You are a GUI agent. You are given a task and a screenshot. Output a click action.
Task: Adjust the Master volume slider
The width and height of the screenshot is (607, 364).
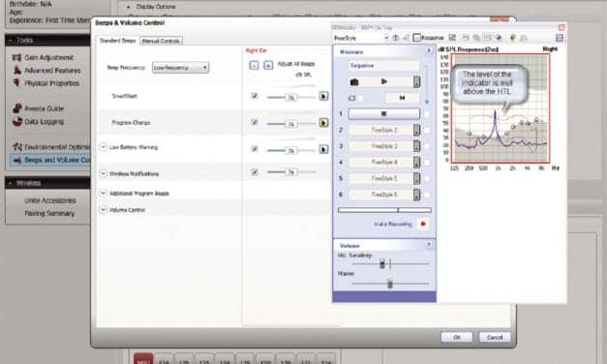pyautogui.click(x=390, y=284)
